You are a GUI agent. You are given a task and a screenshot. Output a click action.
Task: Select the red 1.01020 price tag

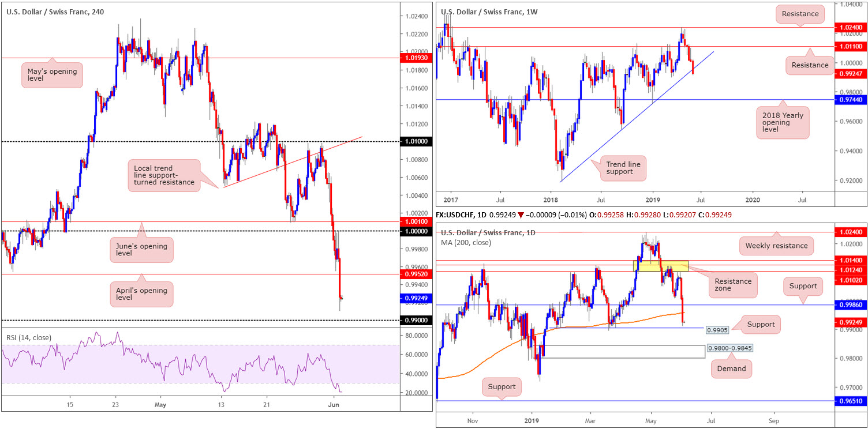tap(851, 280)
